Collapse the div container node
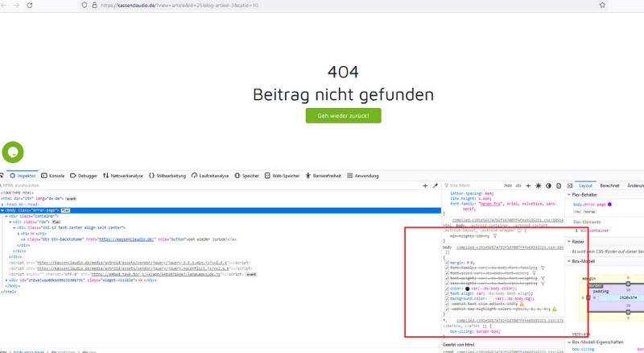The width and height of the screenshot is (644, 353). (6, 216)
